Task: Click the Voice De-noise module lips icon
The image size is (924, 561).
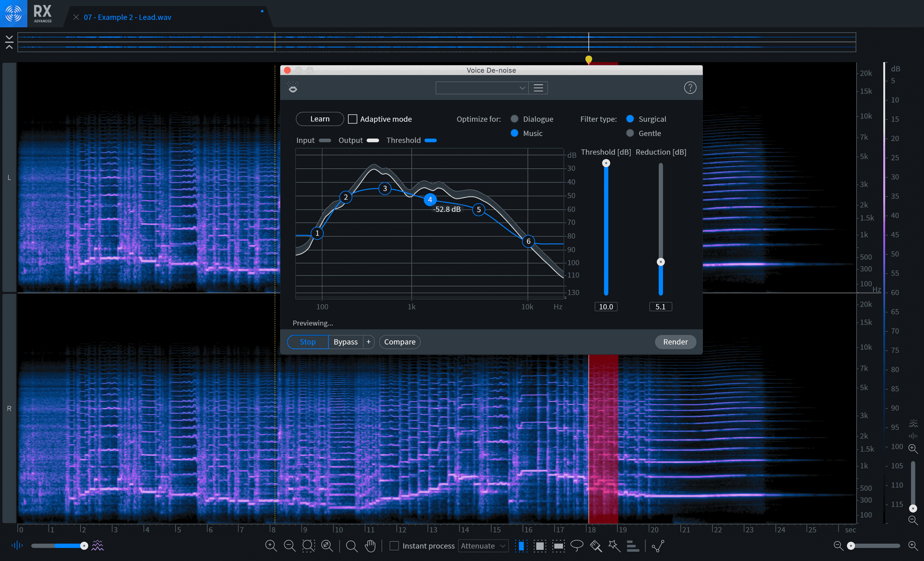Action: tap(293, 88)
